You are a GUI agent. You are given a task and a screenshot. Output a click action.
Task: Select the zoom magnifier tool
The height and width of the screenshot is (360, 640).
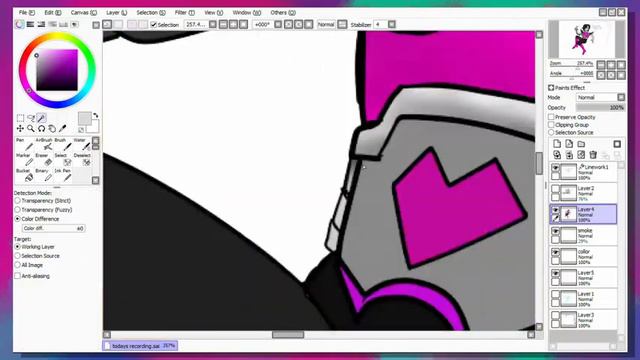[x=31, y=129]
